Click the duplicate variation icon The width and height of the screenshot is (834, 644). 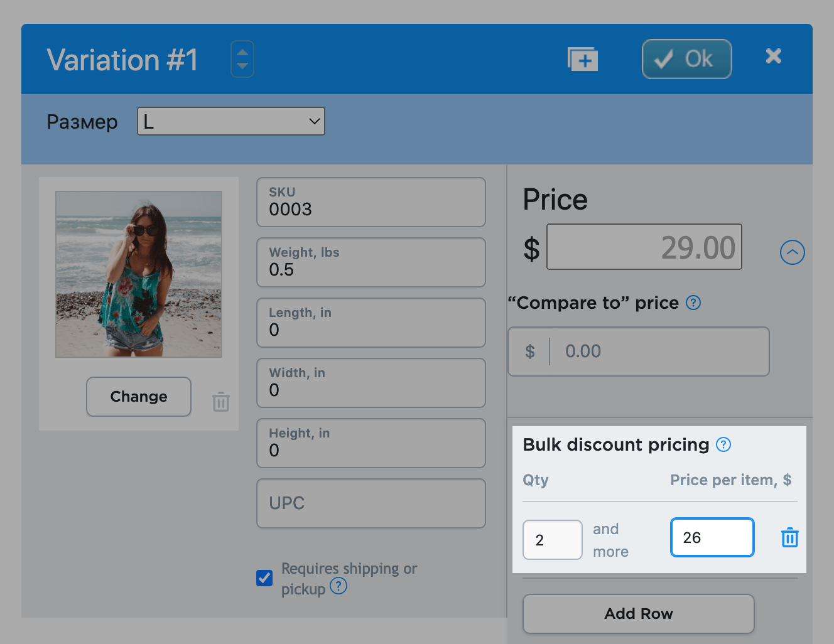582,58
